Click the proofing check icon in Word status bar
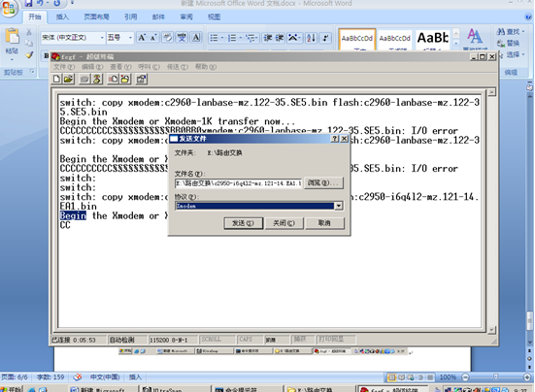 tap(78, 377)
